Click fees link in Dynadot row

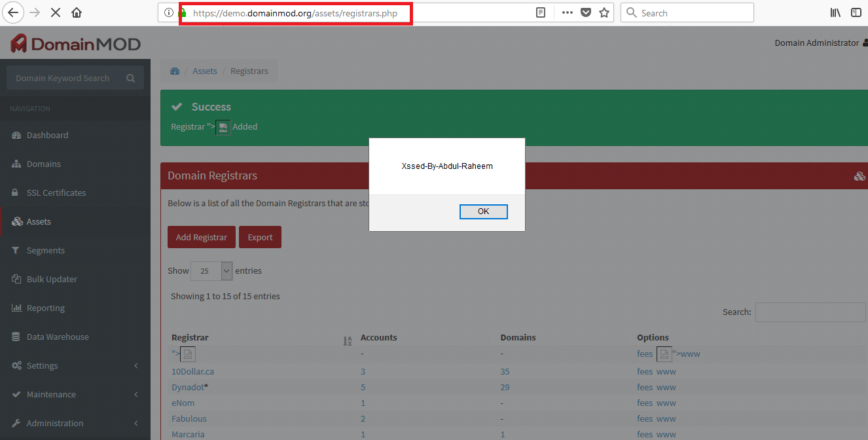[645, 387]
